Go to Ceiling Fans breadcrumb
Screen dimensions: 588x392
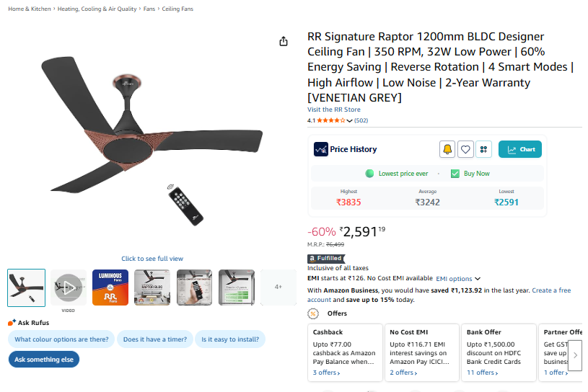click(177, 9)
